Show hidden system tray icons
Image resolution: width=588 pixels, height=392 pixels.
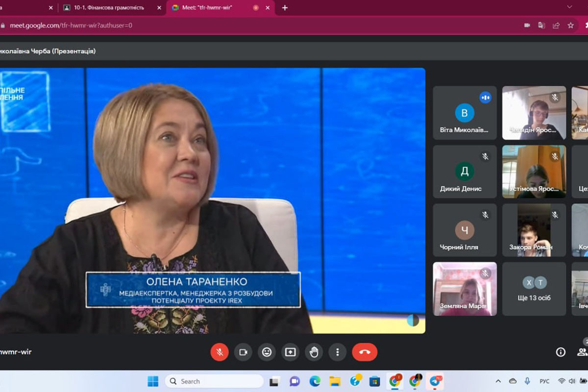tap(498, 381)
